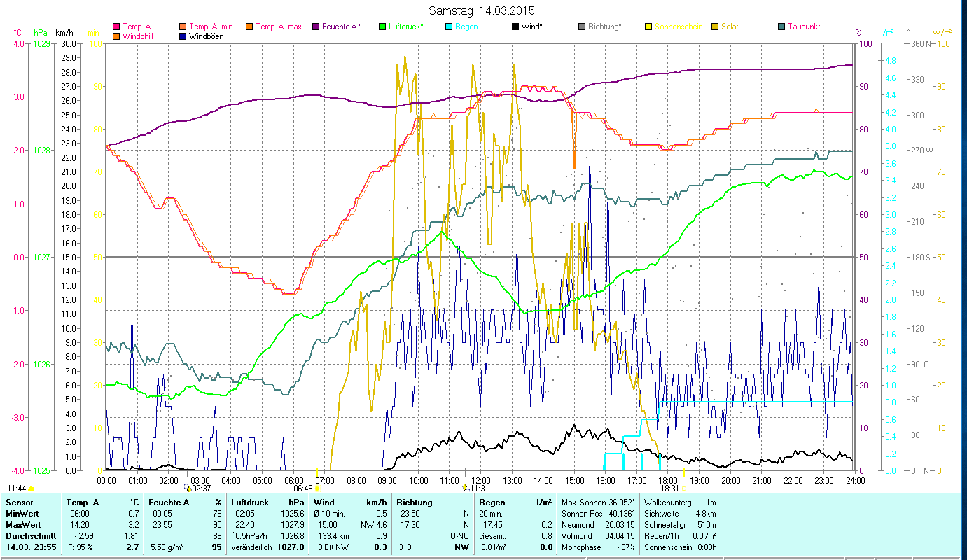Click the 'NW 4.6' maximum wind value

(373, 524)
